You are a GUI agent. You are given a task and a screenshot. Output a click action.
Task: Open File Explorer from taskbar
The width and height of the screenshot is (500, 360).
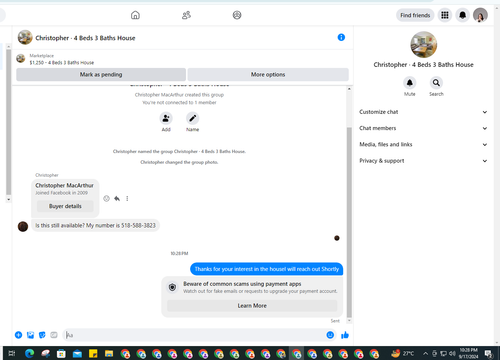tap(109, 353)
